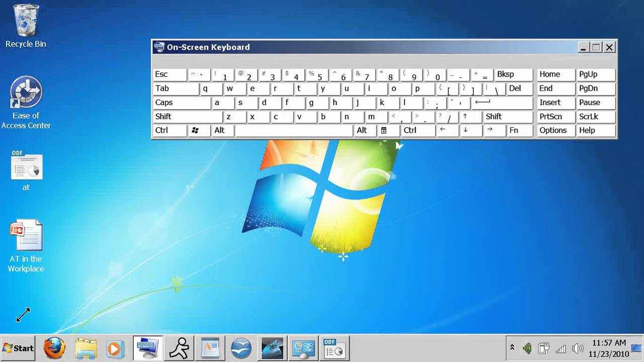Click the ODF presentation taskbar icon
This screenshot has height=362, width=644.
pyautogui.click(x=335, y=348)
